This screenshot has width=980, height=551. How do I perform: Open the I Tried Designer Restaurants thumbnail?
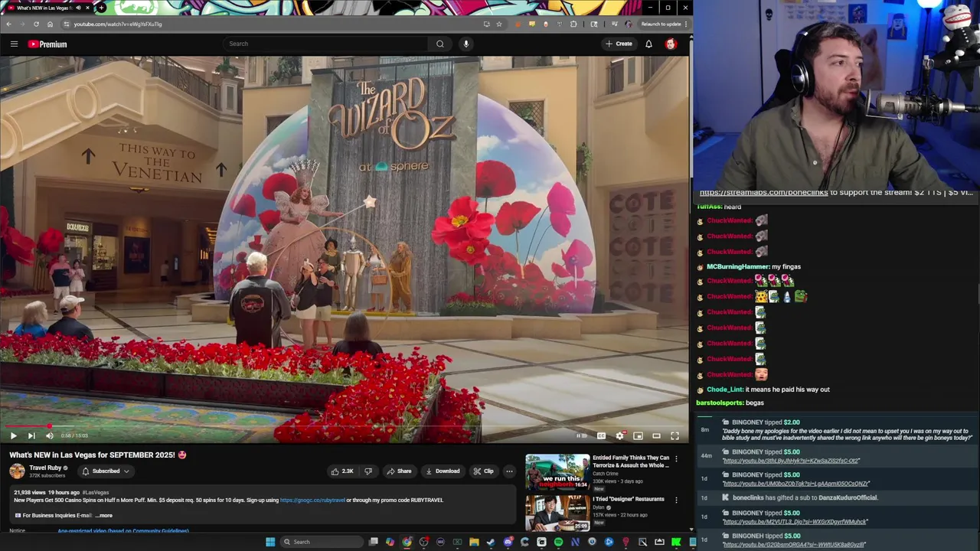coord(557,513)
